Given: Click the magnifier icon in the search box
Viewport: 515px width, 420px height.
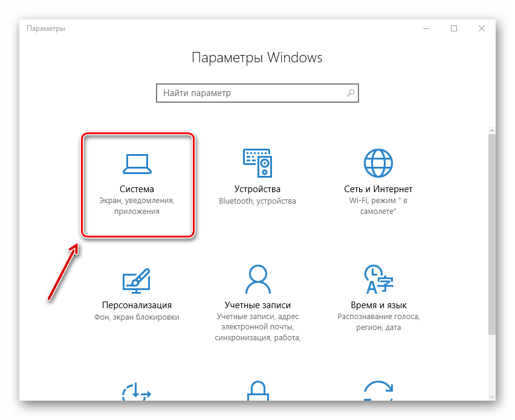Looking at the screenshot, I should [350, 93].
